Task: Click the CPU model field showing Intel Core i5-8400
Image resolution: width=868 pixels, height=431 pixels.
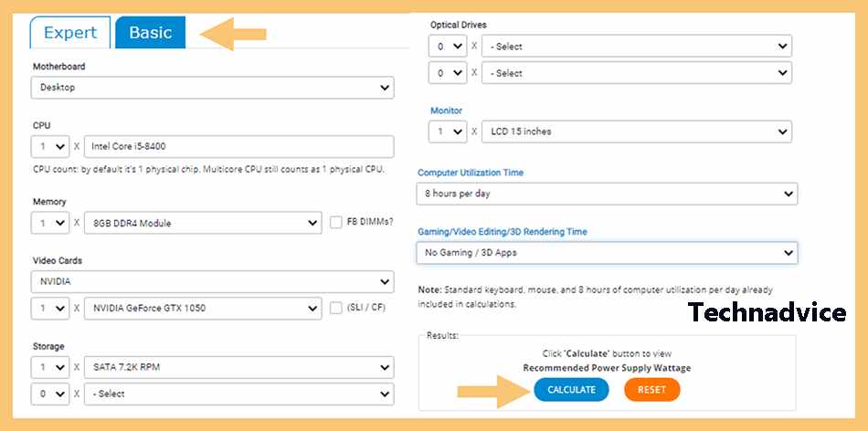Action: (239, 147)
